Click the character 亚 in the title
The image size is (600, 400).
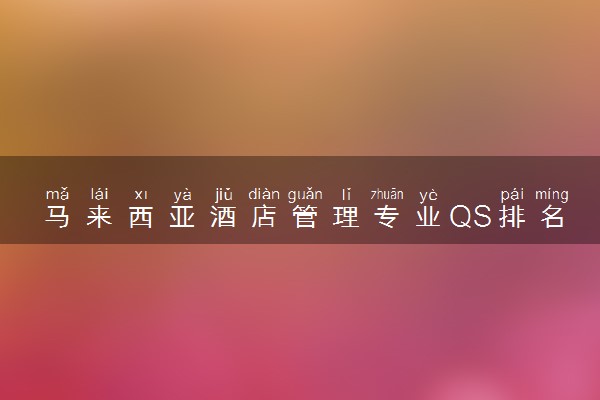tap(182, 217)
